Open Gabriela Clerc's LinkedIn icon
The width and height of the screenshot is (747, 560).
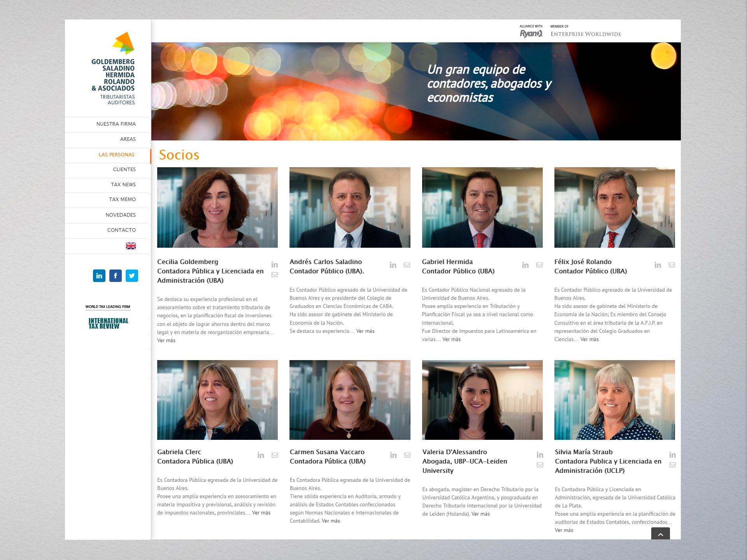coord(261,455)
